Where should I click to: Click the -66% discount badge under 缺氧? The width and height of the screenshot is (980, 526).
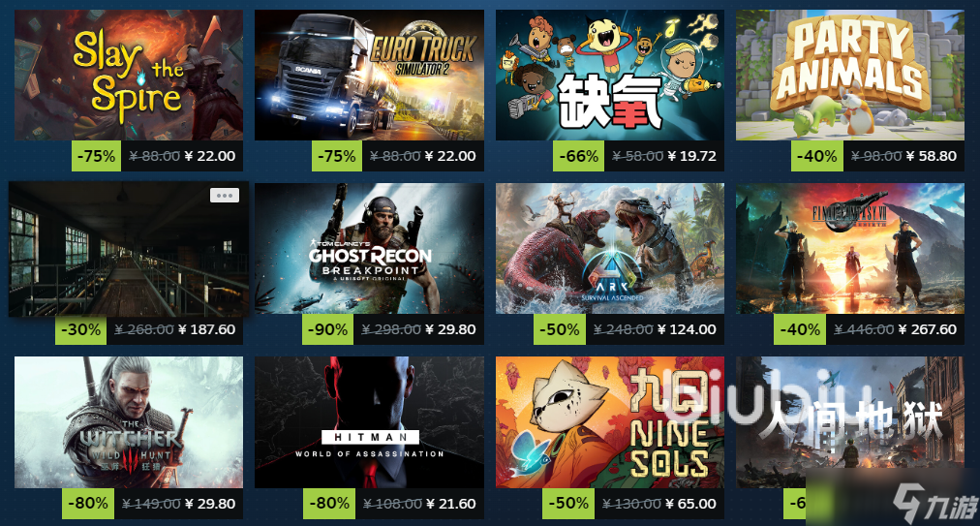(x=579, y=156)
